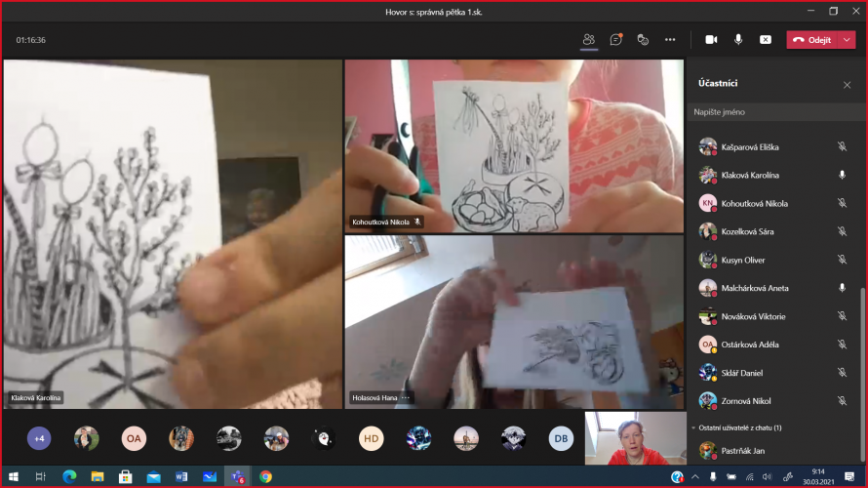868x488 pixels.
Task: Select participant Nováková Viktorie
Action: tap(774, 316)
